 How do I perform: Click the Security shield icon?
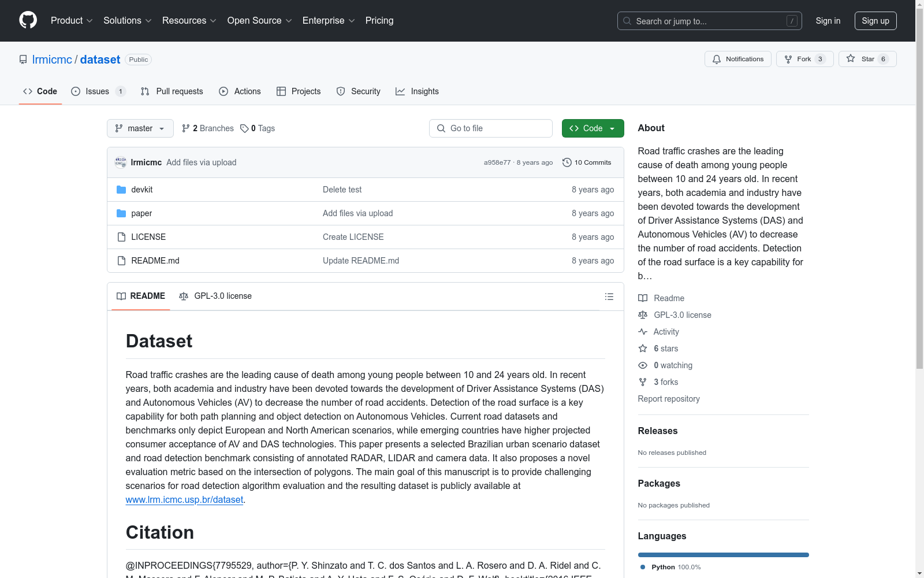point(341,91)
